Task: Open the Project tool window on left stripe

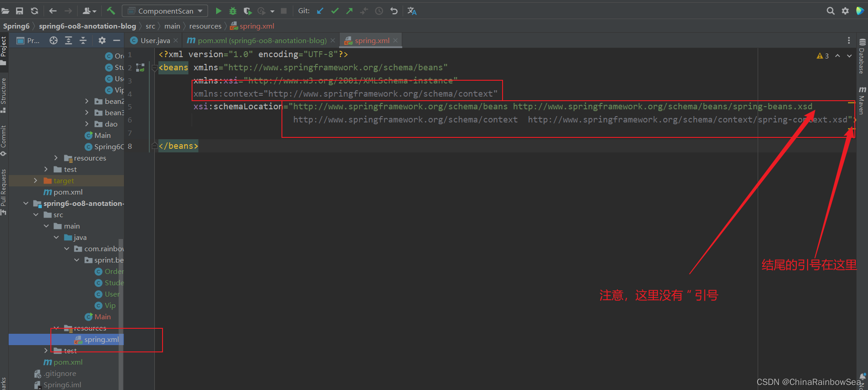Action: [4, 50]
